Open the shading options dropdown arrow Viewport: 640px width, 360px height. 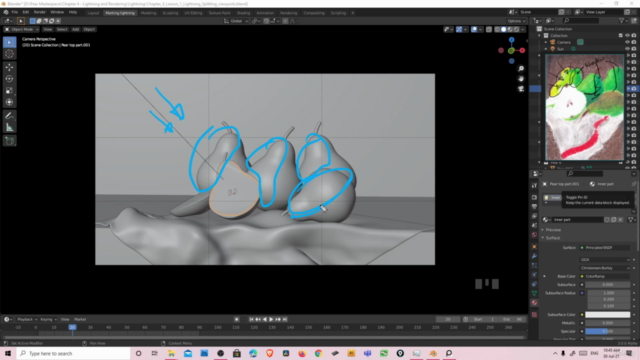point(522,29)
